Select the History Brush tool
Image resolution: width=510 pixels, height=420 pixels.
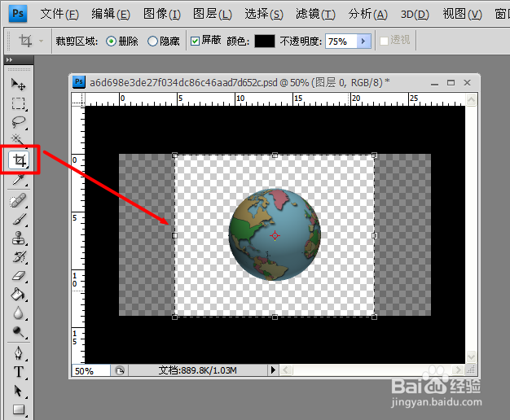[18, 257]
